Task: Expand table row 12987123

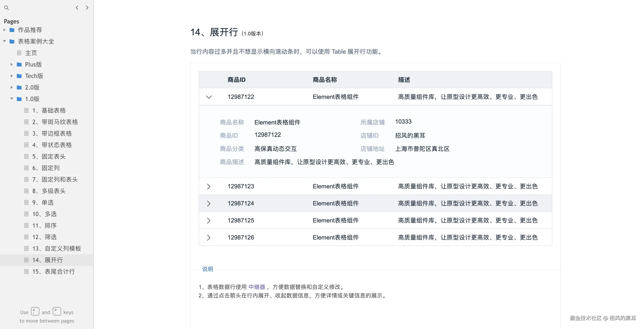Action: click(x=209, y=186)
